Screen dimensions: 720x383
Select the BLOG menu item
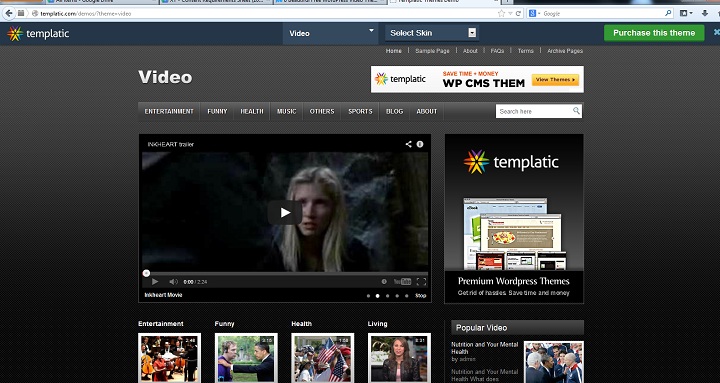pyautogui.click(x=394, y=112)
